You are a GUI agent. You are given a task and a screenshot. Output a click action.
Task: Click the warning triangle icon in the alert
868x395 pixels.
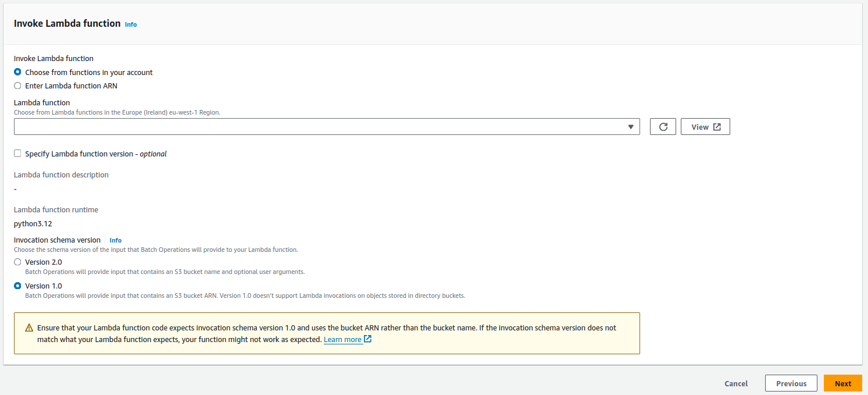click(29, 328)
